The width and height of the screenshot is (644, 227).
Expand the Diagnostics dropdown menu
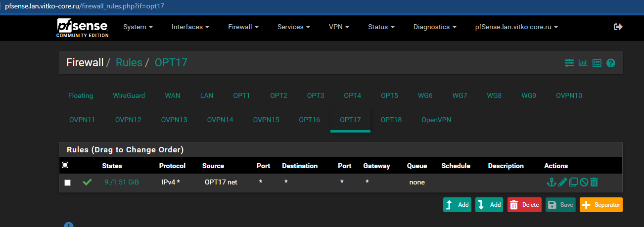[434, 27]
